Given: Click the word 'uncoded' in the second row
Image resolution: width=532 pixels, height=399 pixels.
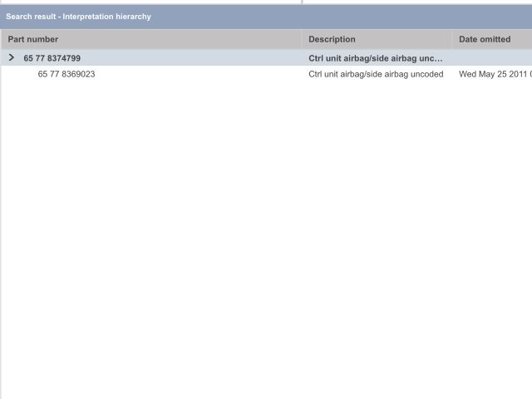Looking at the screenshot, I should pyautogui.click(x=427, y=74).
